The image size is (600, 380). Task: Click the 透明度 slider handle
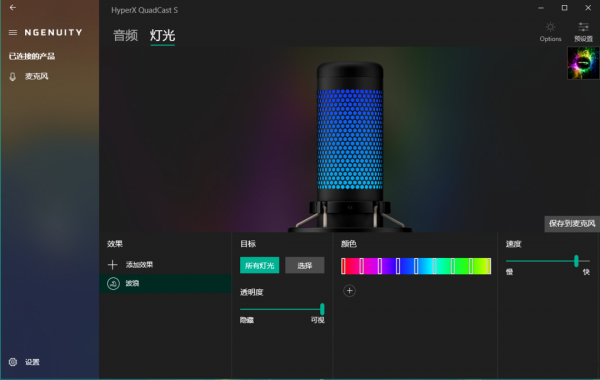click(x=322, y=309)
